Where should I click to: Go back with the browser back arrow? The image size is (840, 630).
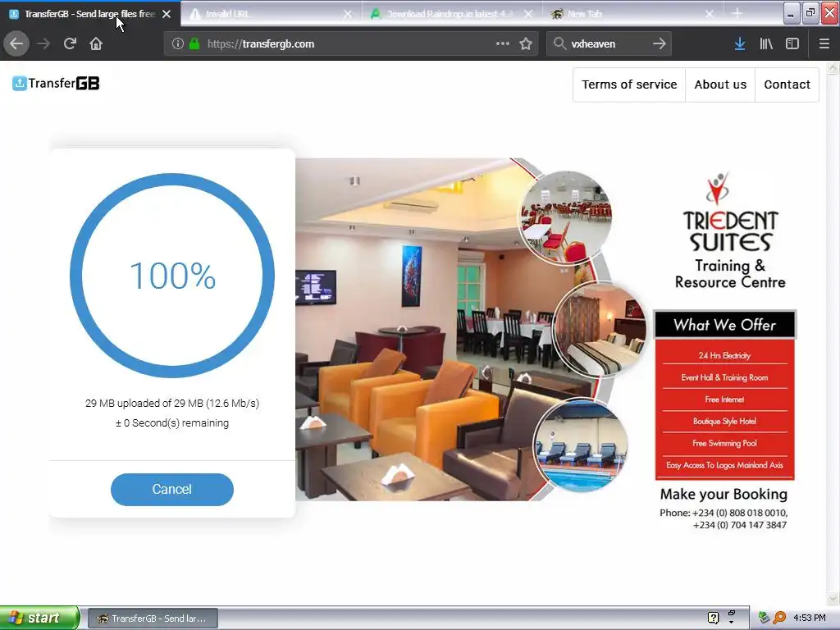[x=16, y=44]
